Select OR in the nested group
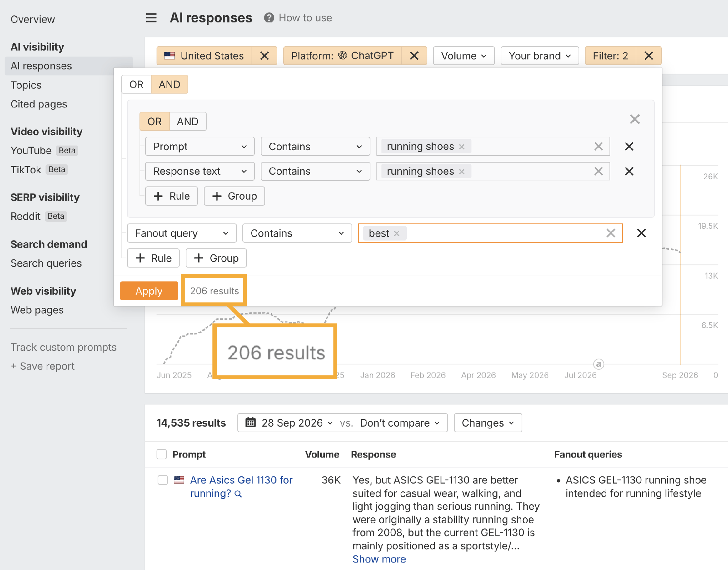This screenshot has height=570, width=728. pyautogui.click(x=154, y=121)
